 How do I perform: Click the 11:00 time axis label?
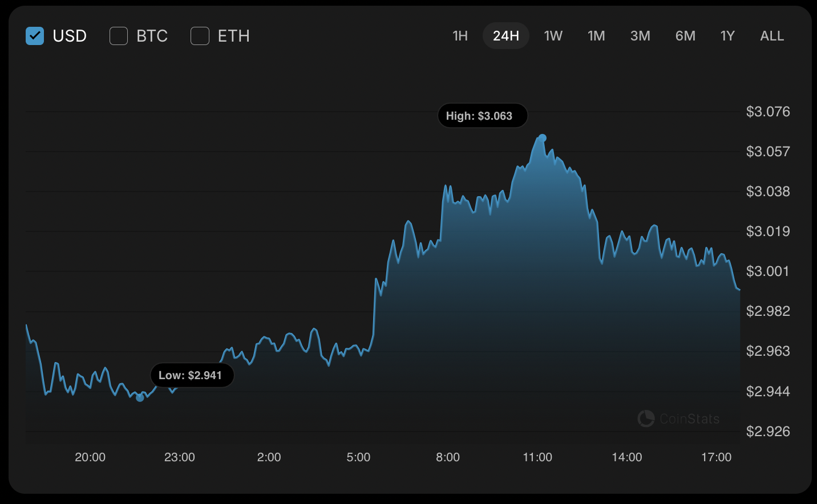tap(537, 457)
